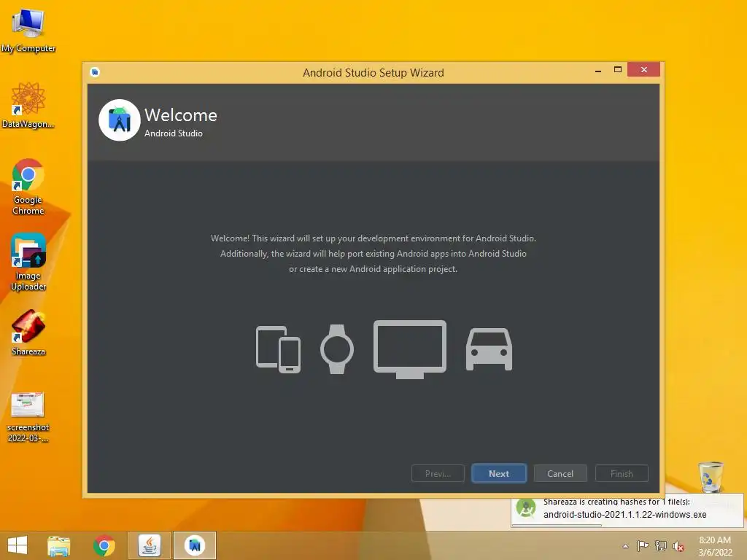Open Chrome from the taskbar
Image resolution: width=747 pixels, height=560 pixels.
pos(104,545)
